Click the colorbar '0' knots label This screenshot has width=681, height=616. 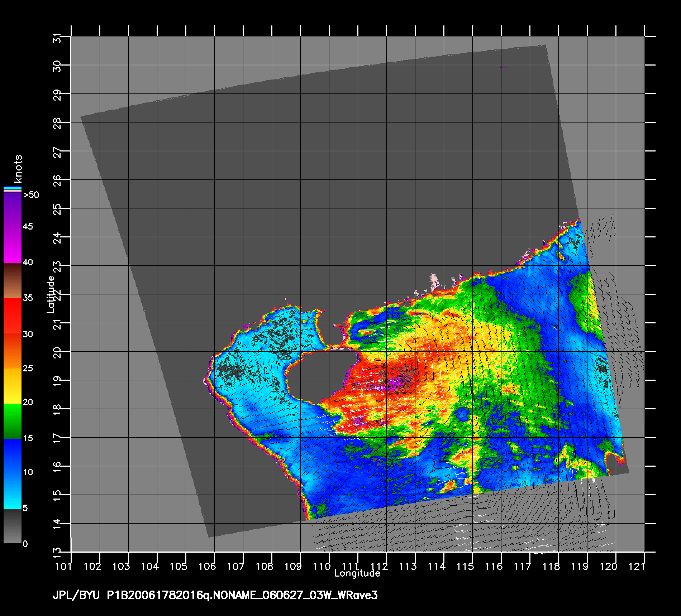[x=25, y=544]
